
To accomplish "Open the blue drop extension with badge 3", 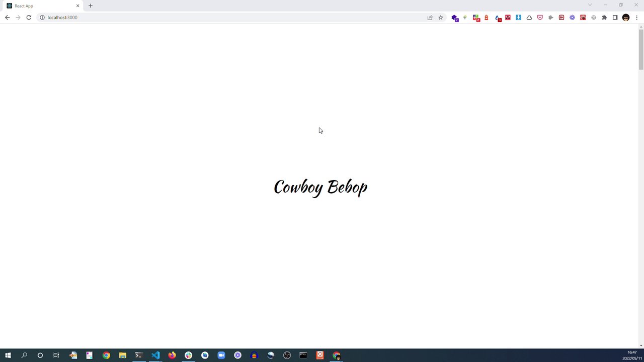I will tap(498, 18).
